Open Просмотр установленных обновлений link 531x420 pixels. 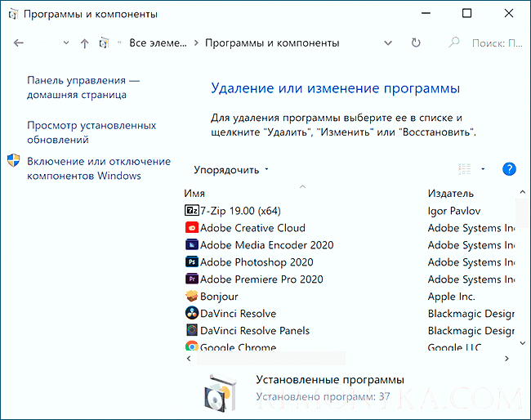pyautogui.click(x=91, y=132)
